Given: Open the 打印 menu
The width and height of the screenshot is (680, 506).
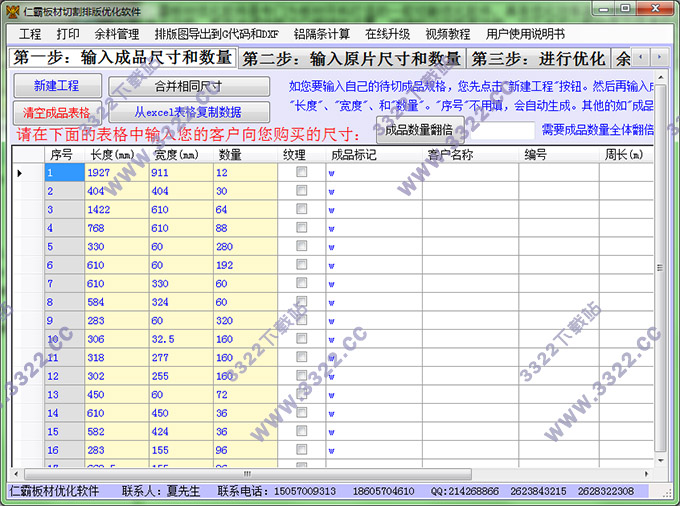Looking at the screenshot, I should [68, 34].
